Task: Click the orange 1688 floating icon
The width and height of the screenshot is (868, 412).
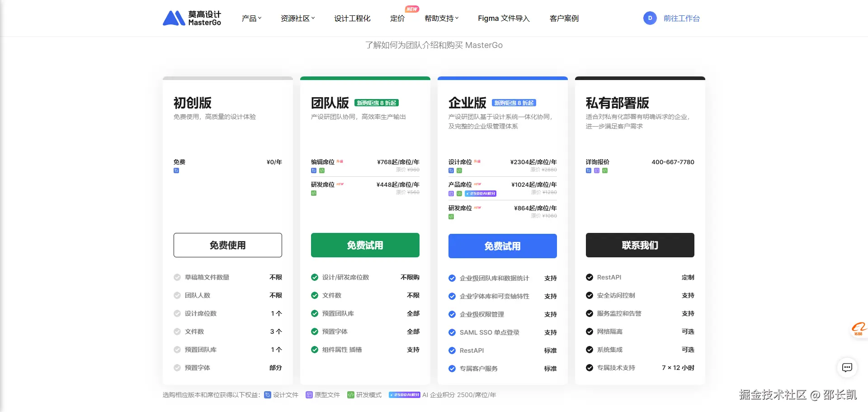Action: tap(859, 329)
